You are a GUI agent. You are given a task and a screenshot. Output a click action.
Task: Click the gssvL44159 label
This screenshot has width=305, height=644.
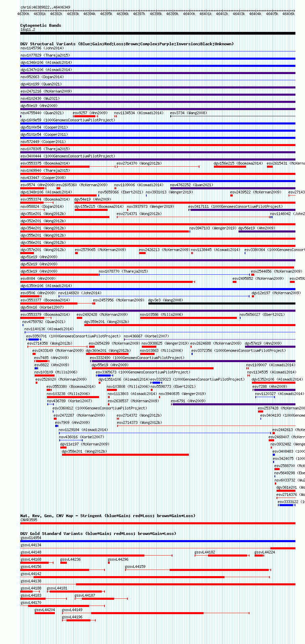[135, 567]
